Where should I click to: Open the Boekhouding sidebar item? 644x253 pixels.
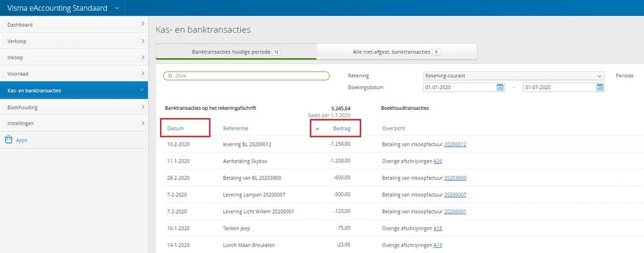click(74, 107)
